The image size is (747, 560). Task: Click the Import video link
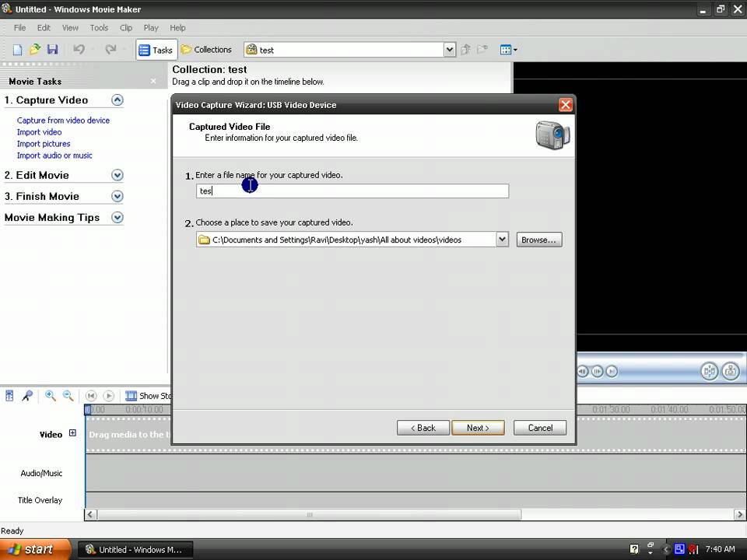coord(39,132)
